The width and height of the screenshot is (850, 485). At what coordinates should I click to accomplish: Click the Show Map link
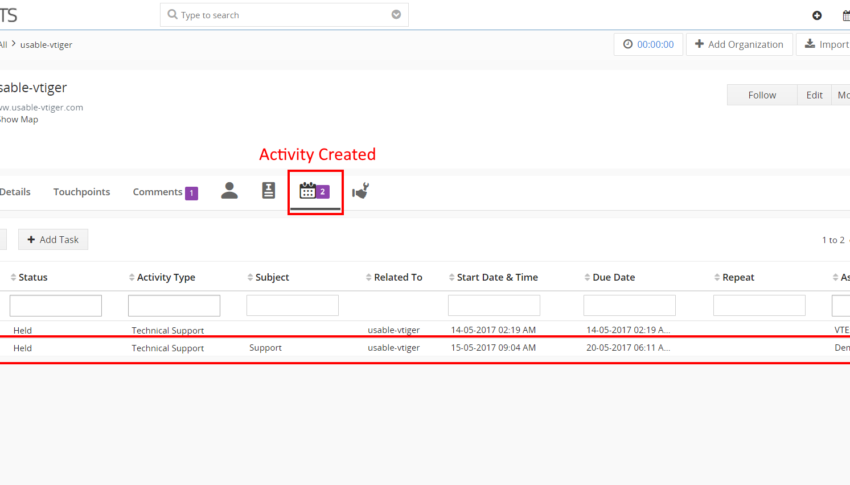(x=19, y=119)
